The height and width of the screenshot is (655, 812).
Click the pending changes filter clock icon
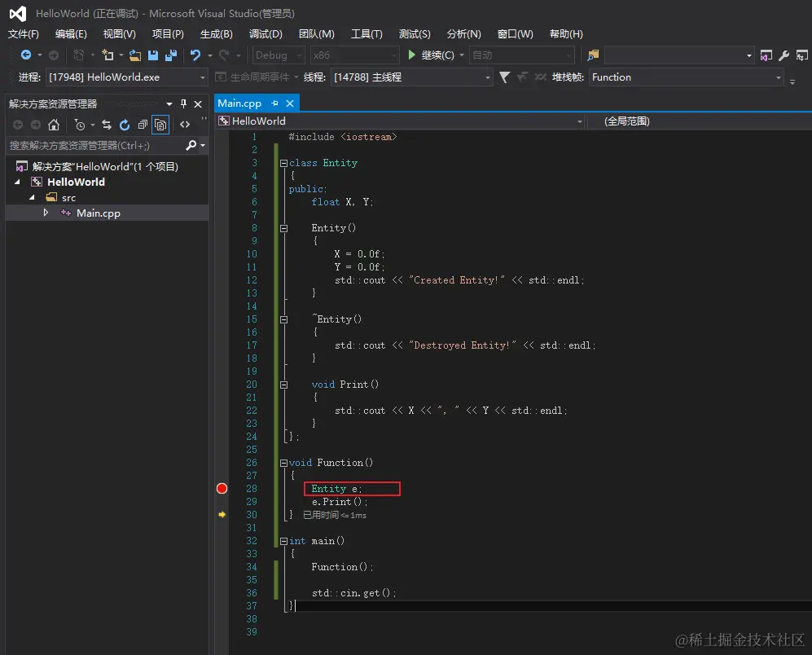pos(80,125)
